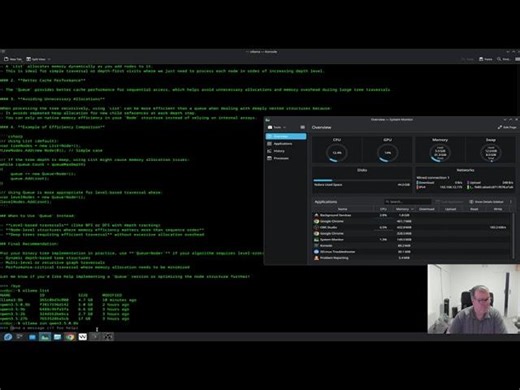Open the Tools dropdown in System Monitor
This screenshot has height=390, width=520.
pyautogui.click(x=277, y=127)
